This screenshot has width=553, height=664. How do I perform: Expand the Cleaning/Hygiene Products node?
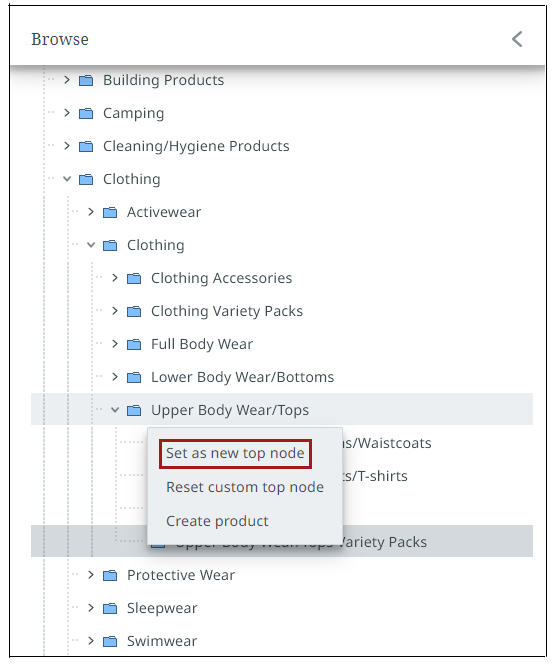pyautogui.click(x=67, y=146)
